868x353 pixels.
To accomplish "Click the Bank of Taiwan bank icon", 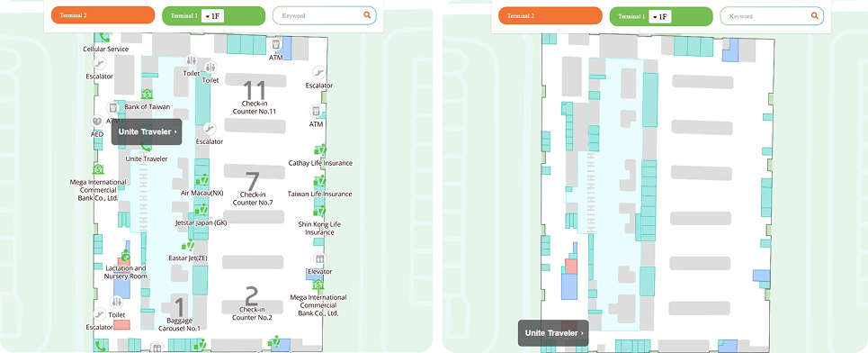I will 147,95.
